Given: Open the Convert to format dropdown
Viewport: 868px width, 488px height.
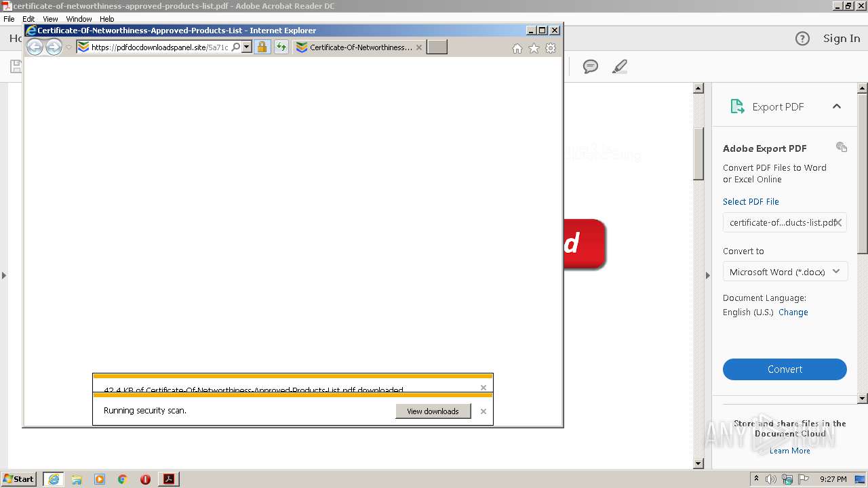Looking at the screenshot, I should (x=785, y=272).
